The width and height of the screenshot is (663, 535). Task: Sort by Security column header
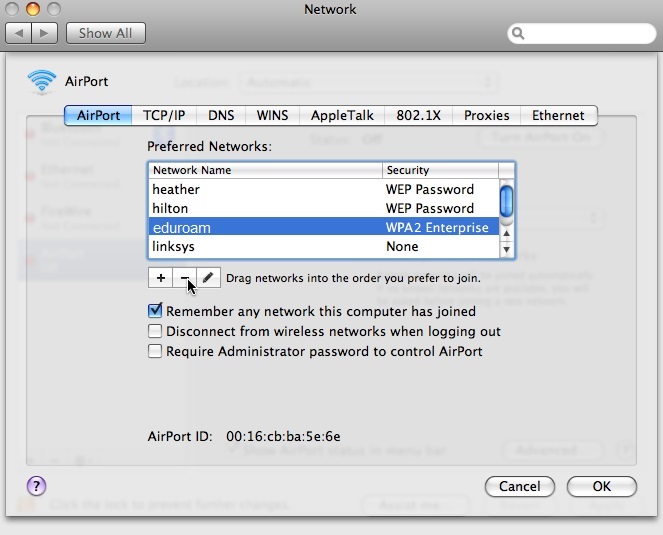(441, 170)
